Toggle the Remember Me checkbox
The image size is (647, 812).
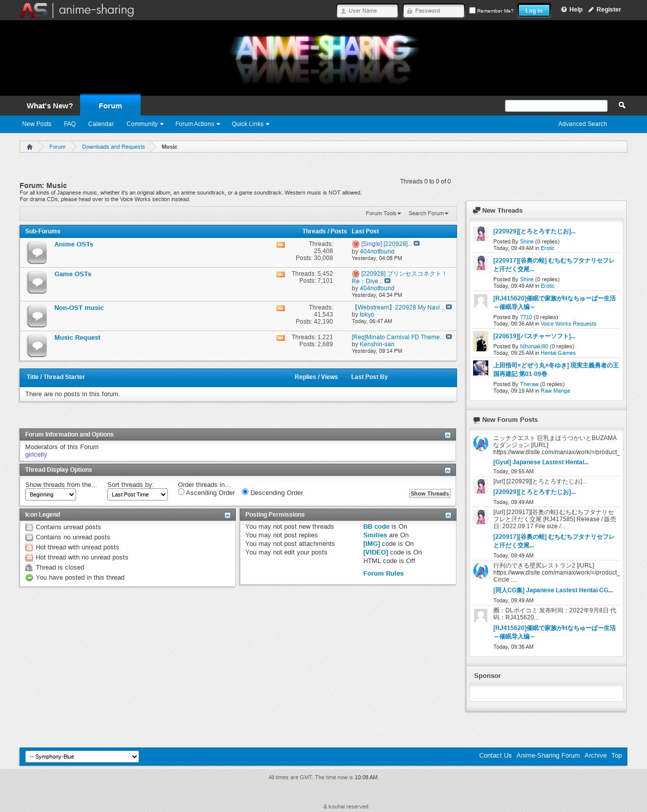point(472,10)
